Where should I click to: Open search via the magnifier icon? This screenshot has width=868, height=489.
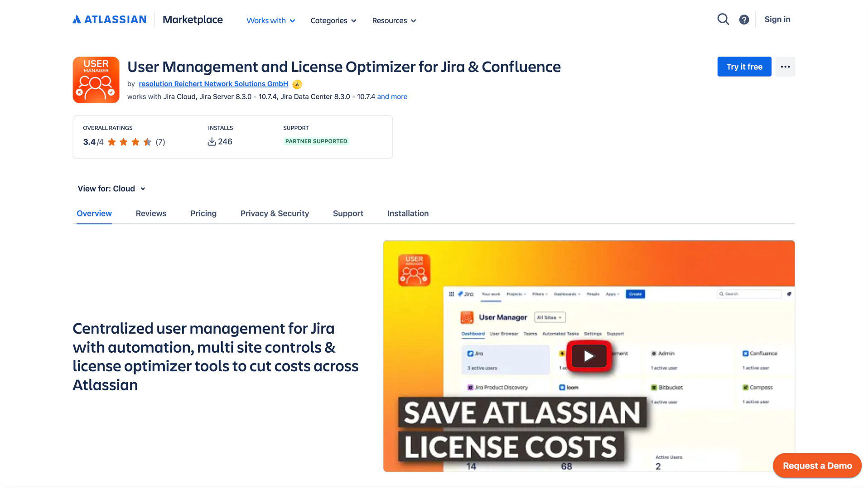(723, 19)
